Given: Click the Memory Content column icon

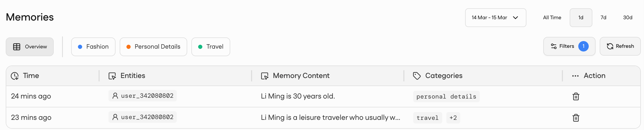Looking at the screenshot, I should [265, 76].
